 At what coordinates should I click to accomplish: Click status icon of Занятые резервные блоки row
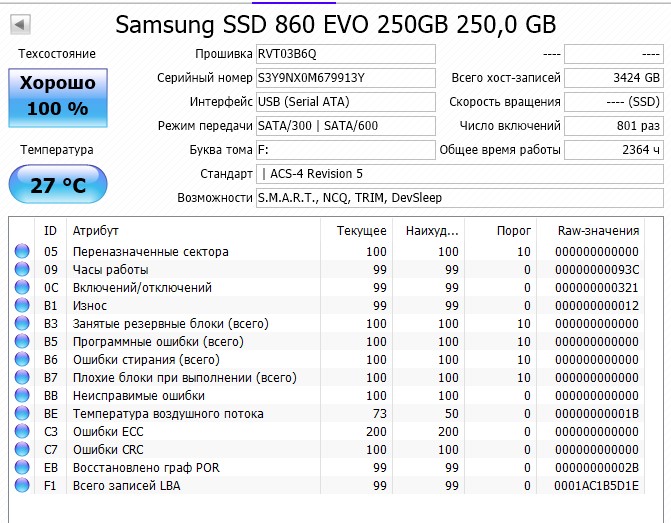(22, 323)
